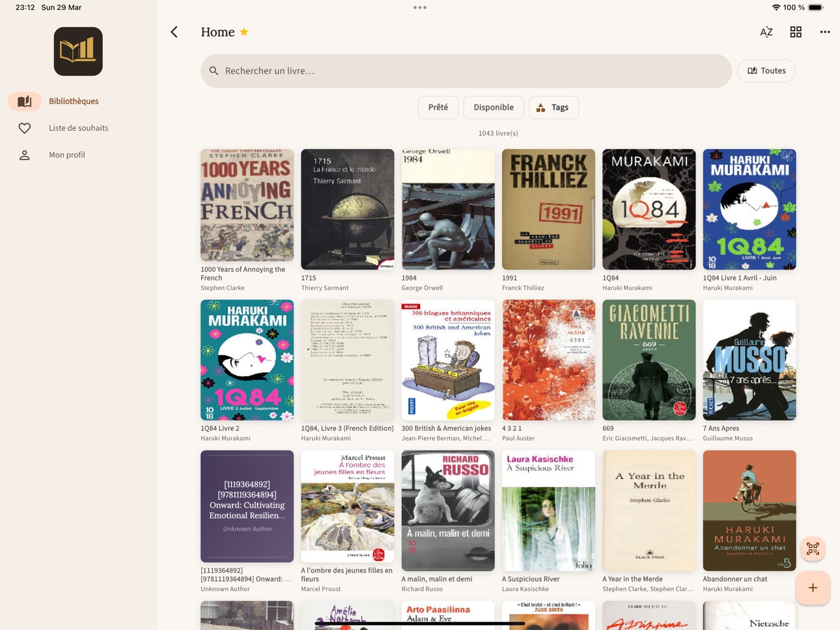Switch to grid view layout icon
The height and width of the screenshot is (630, 840).
coord(796,32)
